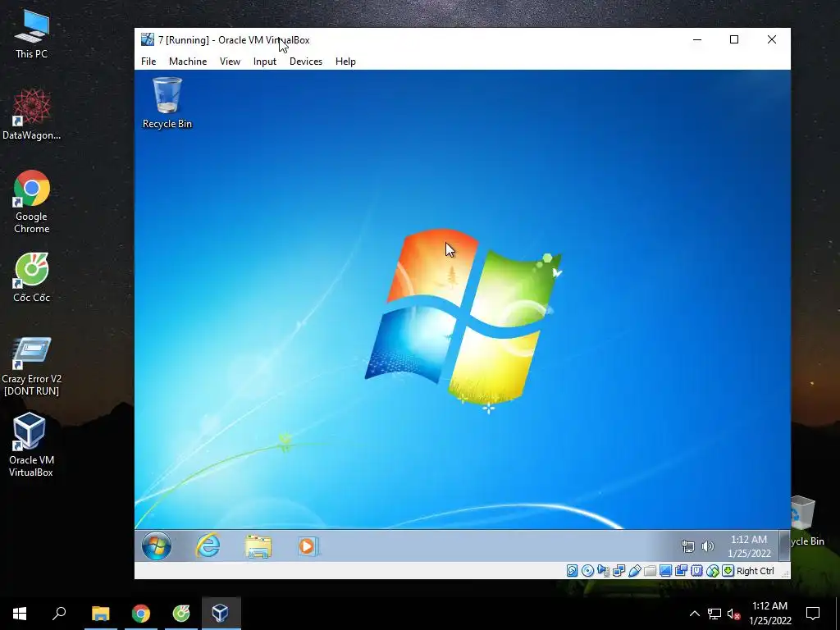Screen dimensions: 840x630
Task: Click the USB devices indicator in VirtualBox status bar
Action: 635,571
